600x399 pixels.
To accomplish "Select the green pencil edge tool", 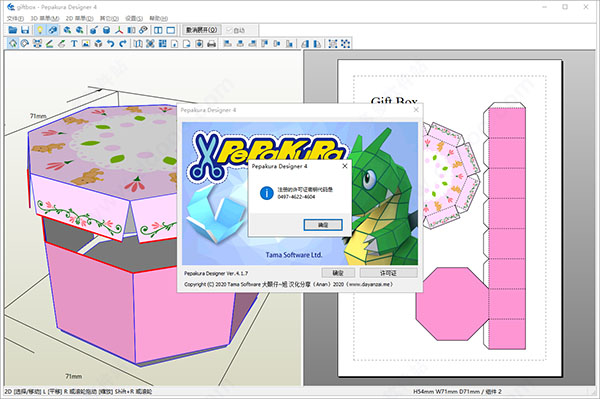I will (x=49, y=44).
